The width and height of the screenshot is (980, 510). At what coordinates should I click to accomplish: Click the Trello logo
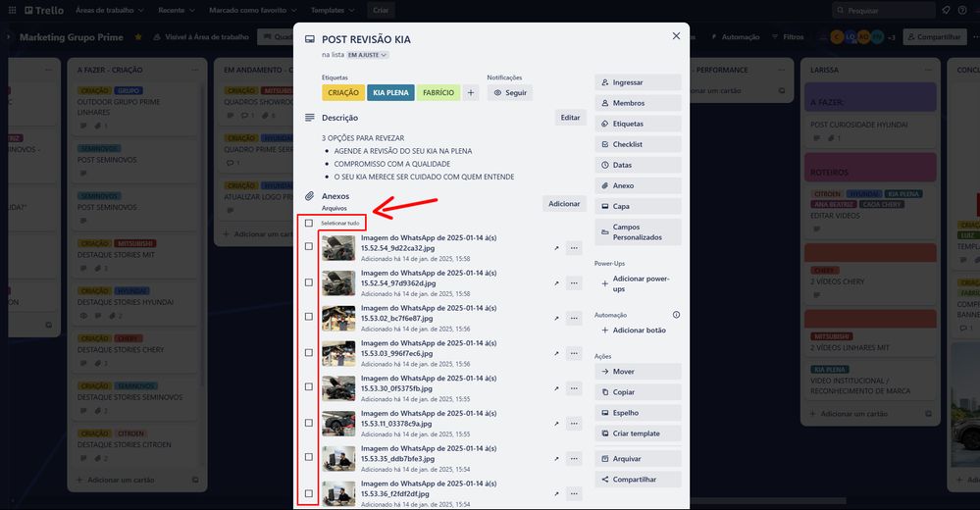pyautogui.click(x=44, y=10)
